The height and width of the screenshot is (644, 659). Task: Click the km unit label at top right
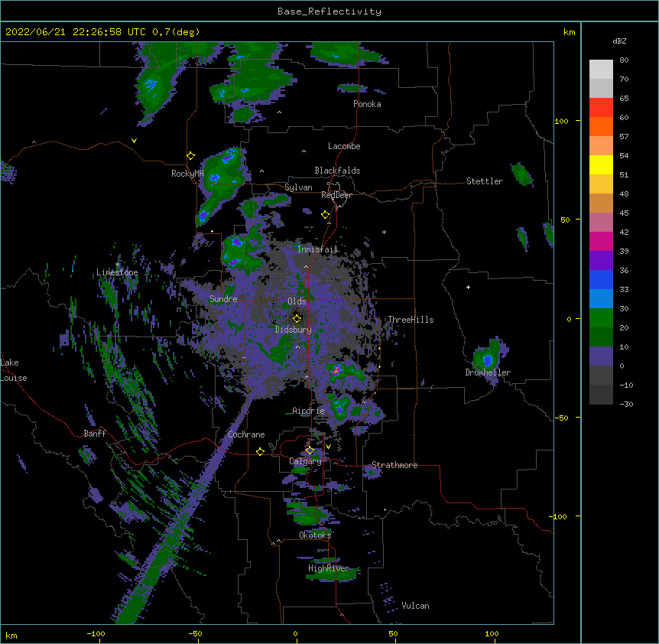click(570, 32)
